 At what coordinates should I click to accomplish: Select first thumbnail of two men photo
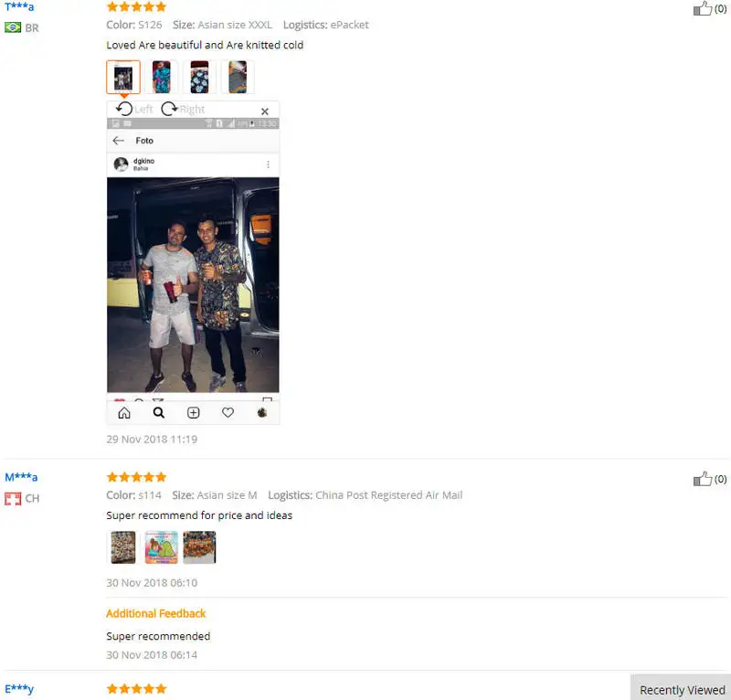pos(123,77)
